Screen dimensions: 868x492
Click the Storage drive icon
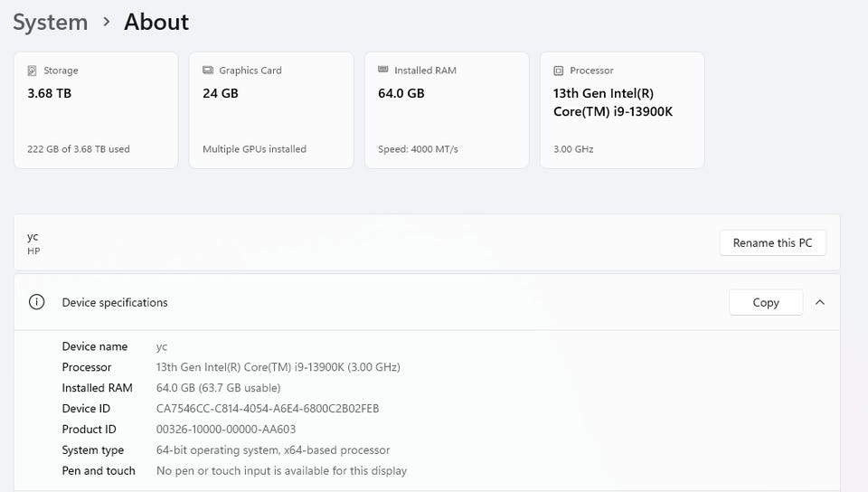[x=33, y=71]
